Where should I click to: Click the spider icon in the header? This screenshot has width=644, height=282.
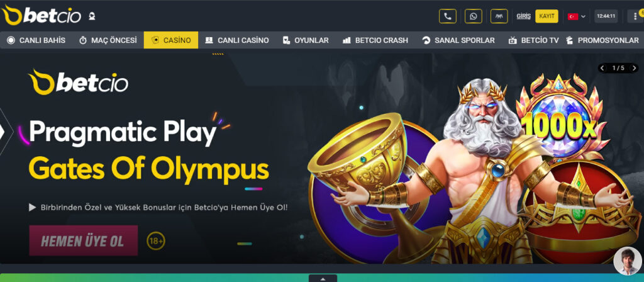pos(499,16)
